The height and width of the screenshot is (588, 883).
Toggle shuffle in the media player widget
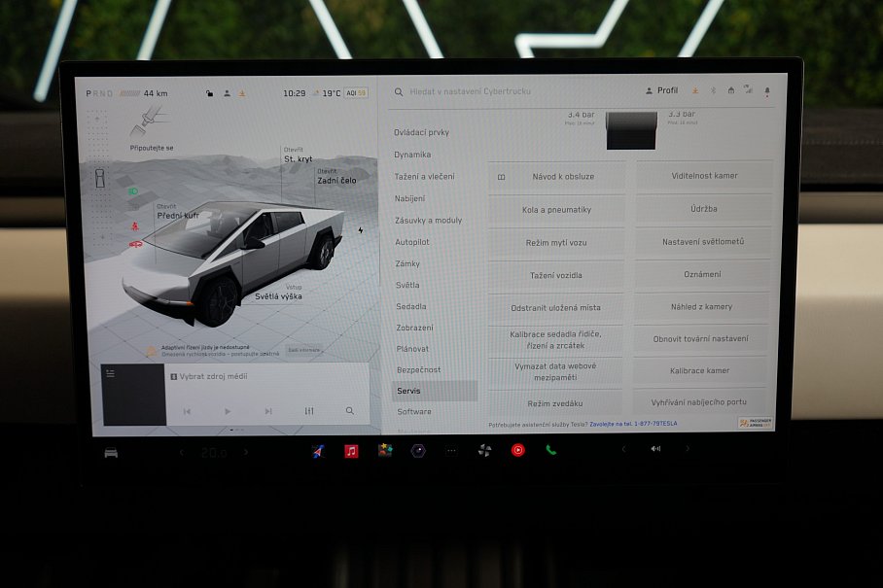tap(310, 411)
